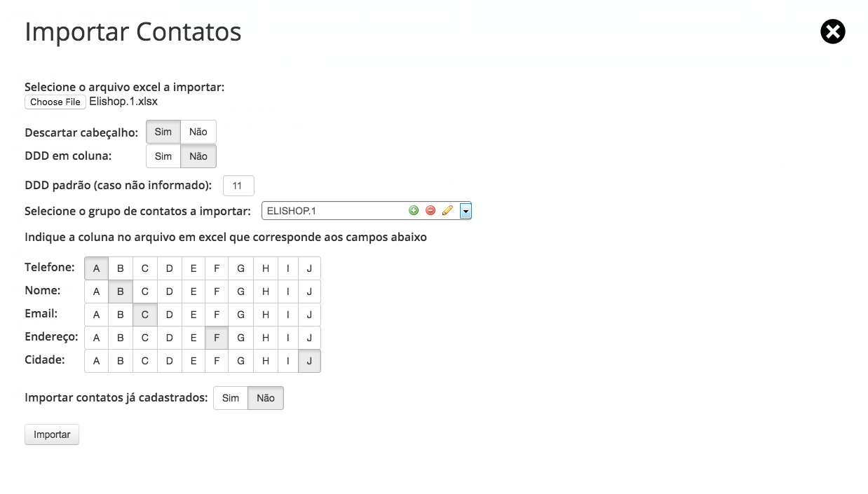The height and width of the screenshot is (494, 868).
Task: Set DDD em coluna to Sim
Action: [163, 156]
